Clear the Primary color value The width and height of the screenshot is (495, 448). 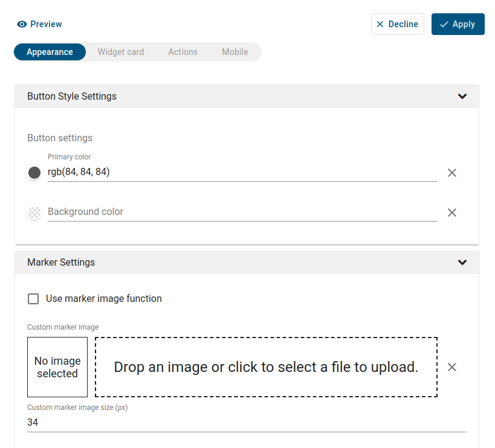click(x=451, y=173)
